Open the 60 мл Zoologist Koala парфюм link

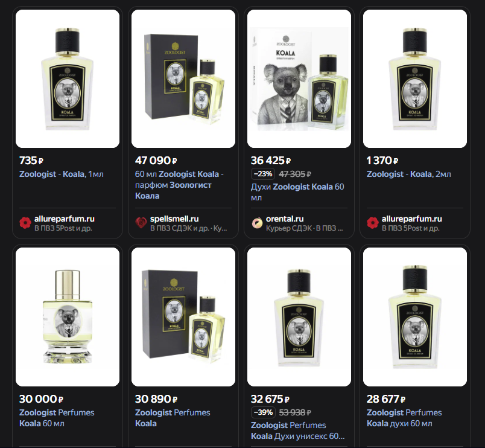(x=179, y=185)
